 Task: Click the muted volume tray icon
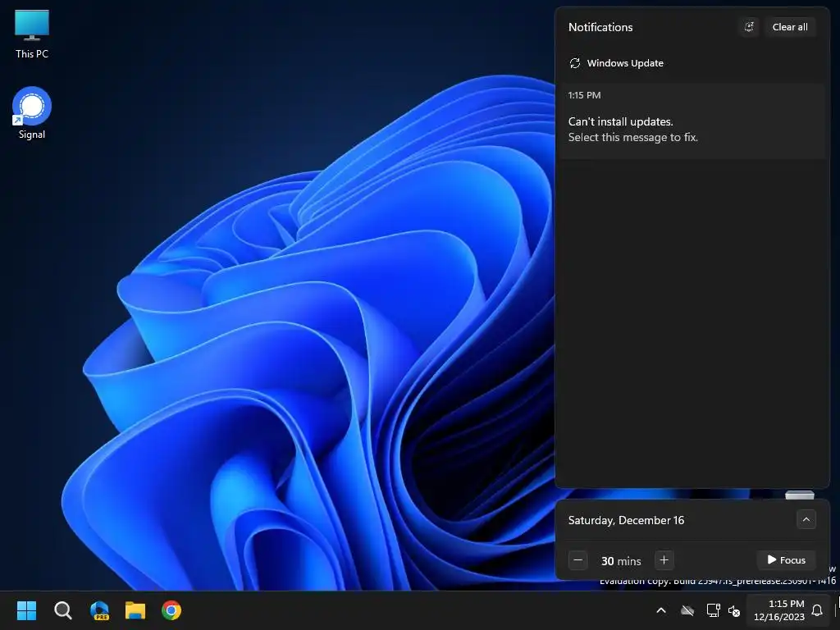click(x=734, y=610)
